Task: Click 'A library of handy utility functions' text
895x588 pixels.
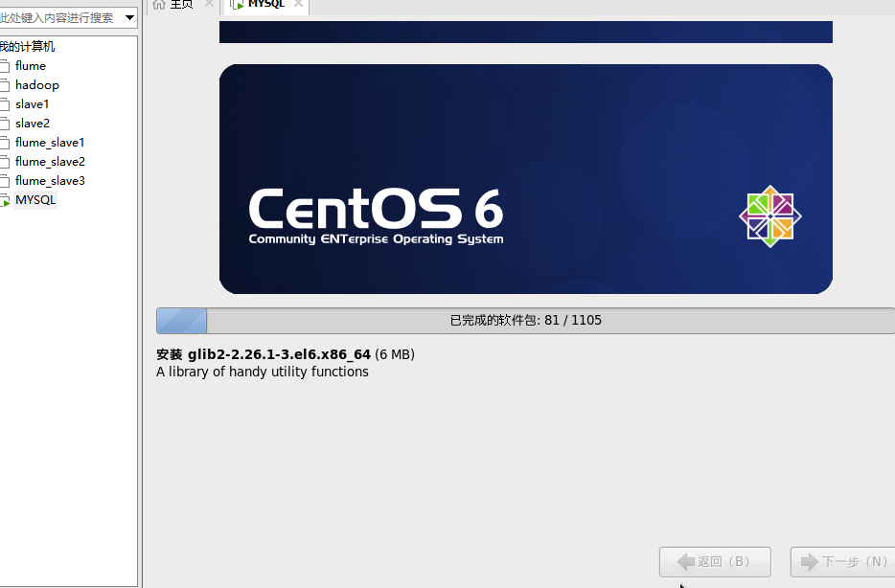Action: click(263, 372)
